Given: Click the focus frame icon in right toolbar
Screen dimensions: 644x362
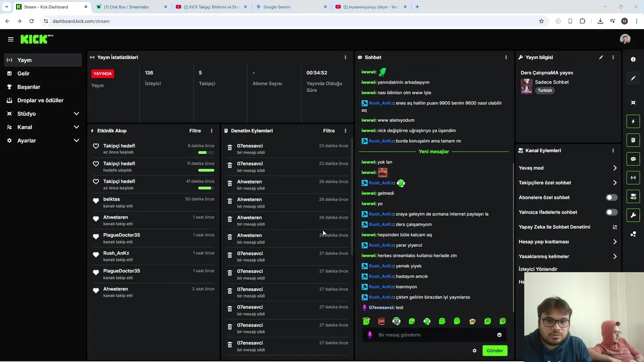Looking at the screenshot, I should 633,103.
